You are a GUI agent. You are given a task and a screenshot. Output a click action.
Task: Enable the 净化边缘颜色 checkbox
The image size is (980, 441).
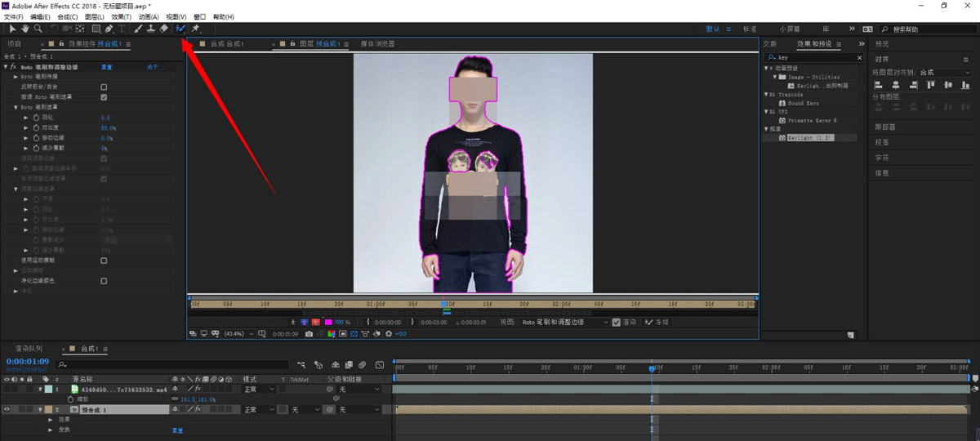pyautogui.click(x=104, y=281)
